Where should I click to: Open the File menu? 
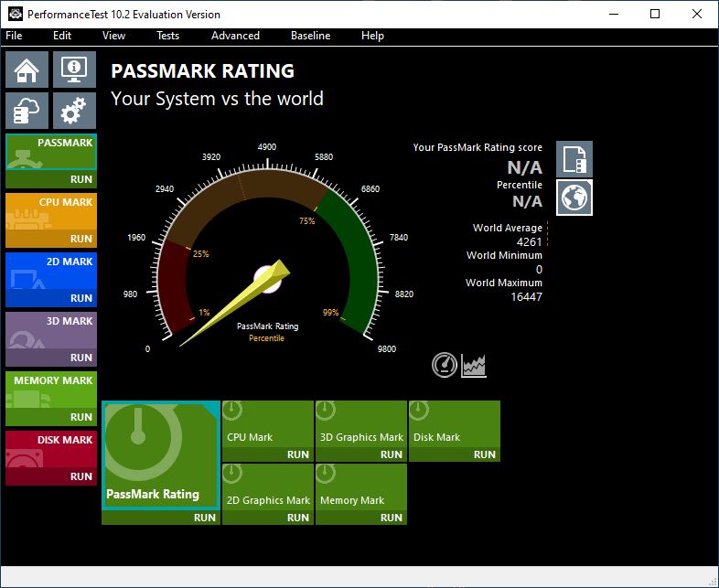[x=14, y=36]
